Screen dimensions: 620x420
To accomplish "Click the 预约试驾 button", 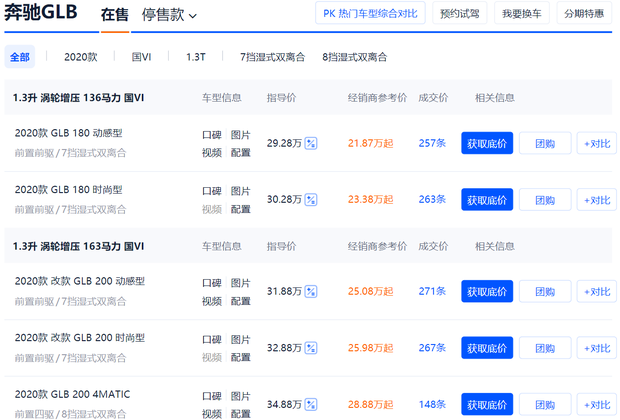I will coord(459,13).
